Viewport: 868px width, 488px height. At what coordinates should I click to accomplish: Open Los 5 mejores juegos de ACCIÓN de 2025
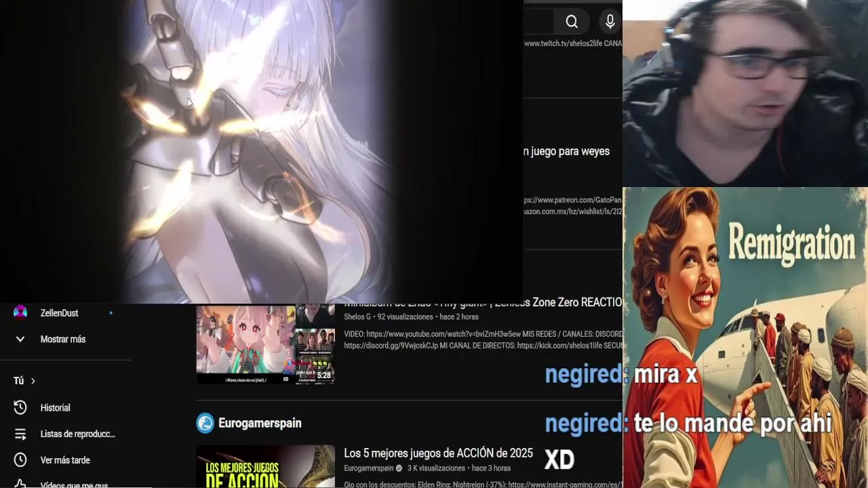pos(438,453)
